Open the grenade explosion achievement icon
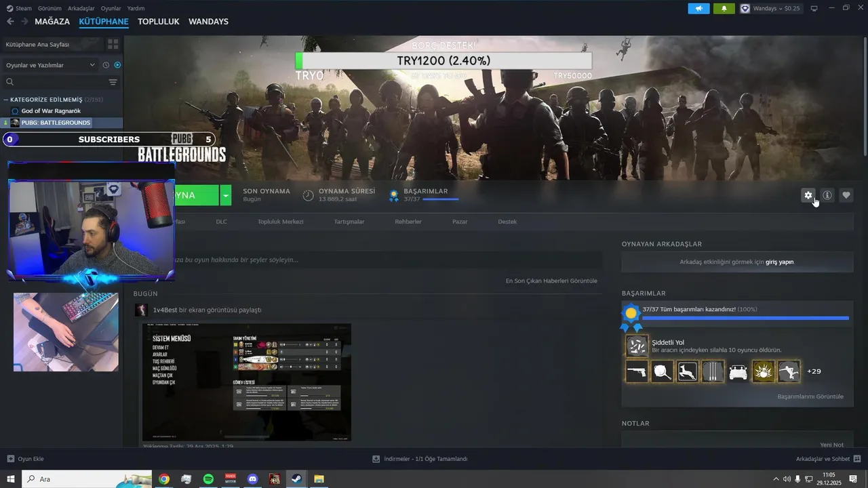This screenshot has width=868, height=488. click(x=764, y=371)
